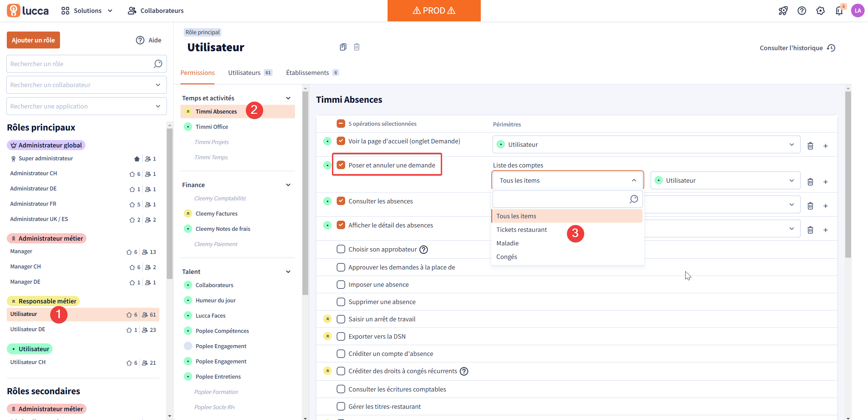Collapse the Finance section
Viewport: 868px width, 420px height.
pos(288,185)
